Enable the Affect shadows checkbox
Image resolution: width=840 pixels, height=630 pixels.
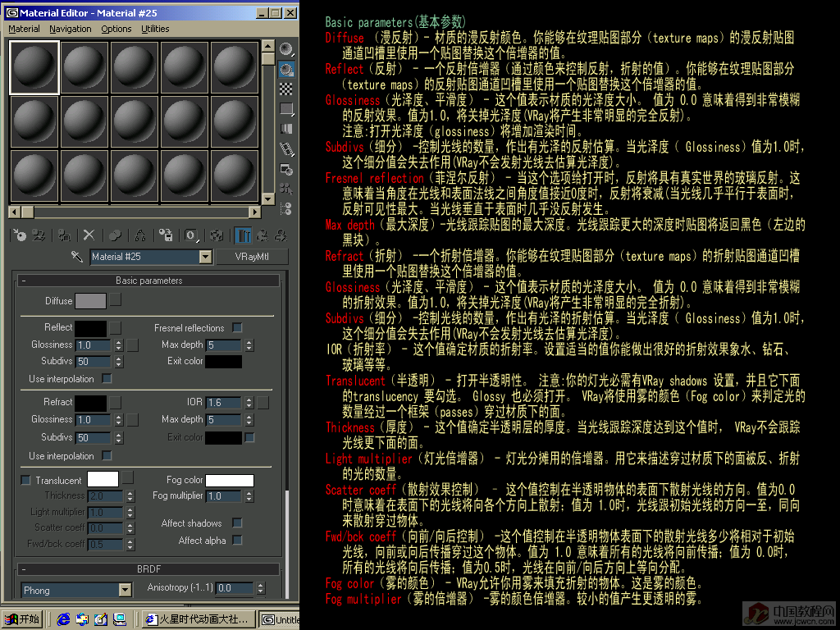(x=237, y=523)
